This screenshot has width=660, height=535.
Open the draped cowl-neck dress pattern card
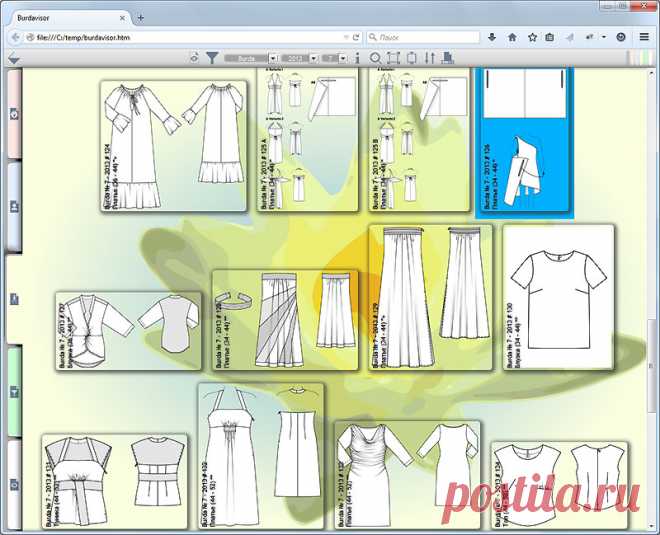[x=407, y=475]
